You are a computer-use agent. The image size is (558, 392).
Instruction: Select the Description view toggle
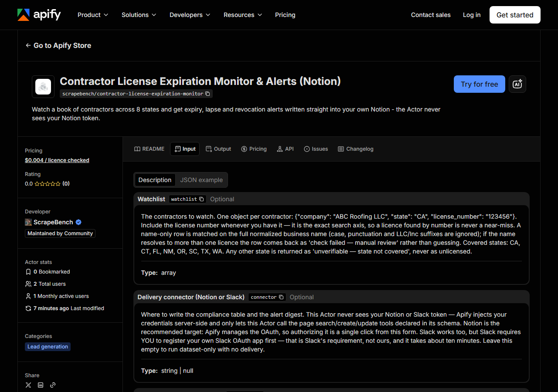click(x=155, y=180)
